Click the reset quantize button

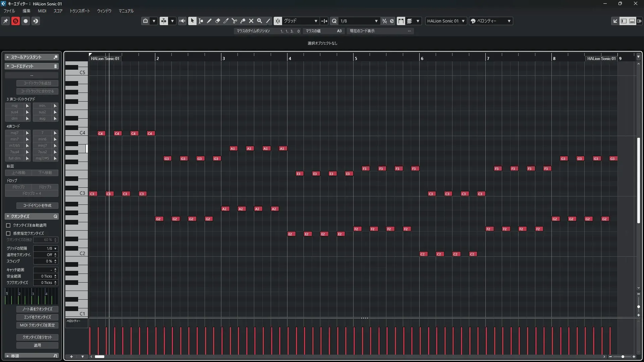(37, 337)
